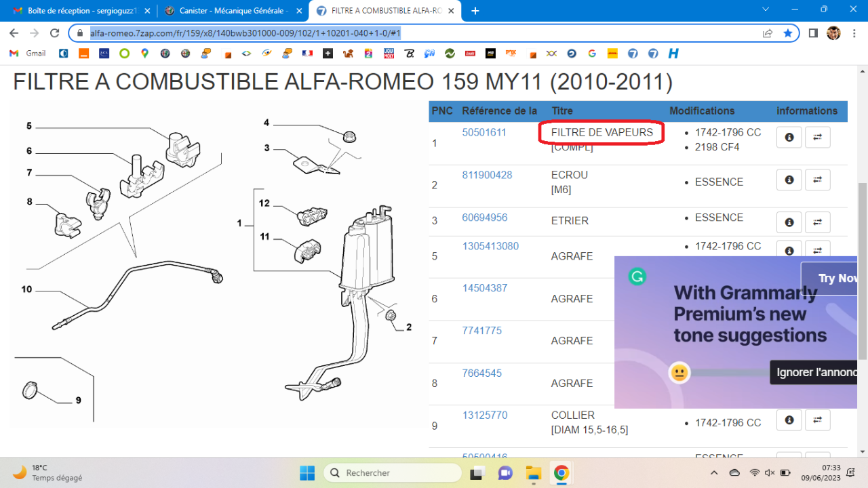
Task: Click the Grammarly logo in the ad
Action: pyautogui.click(x=637, y=277)
